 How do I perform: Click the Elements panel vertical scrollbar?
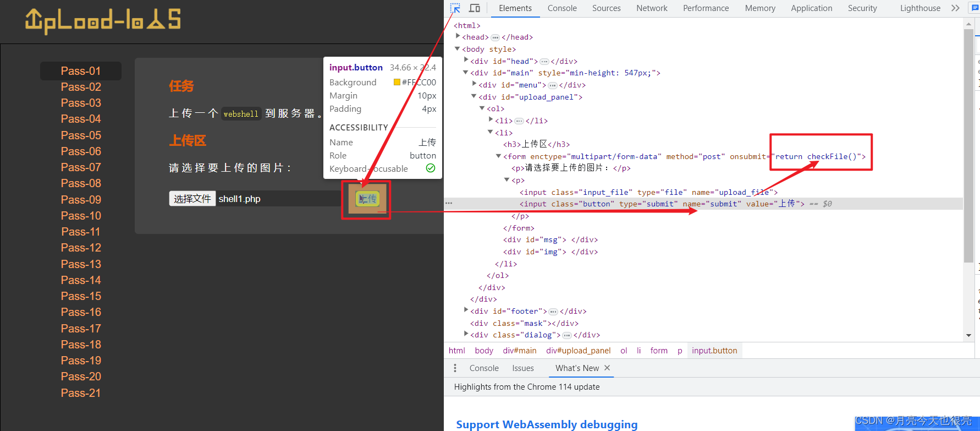coord(968,146)
